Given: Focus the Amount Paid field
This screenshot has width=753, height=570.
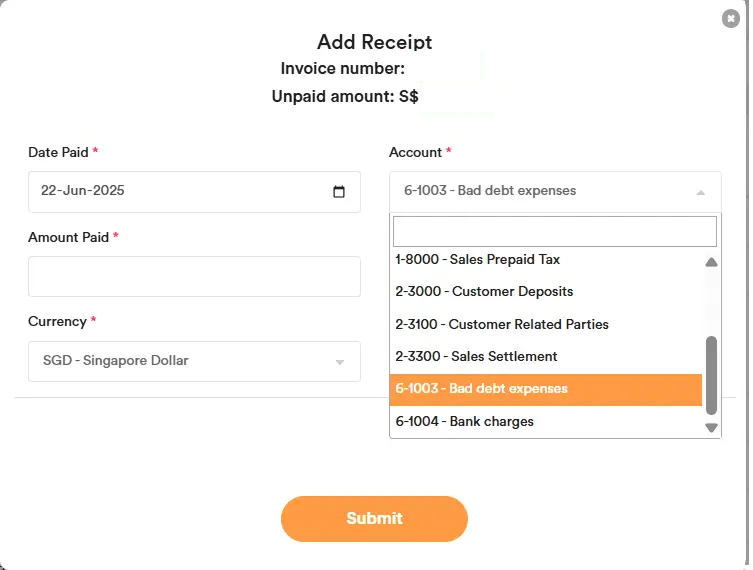Looking at the screenshot, I should point(194,276).
